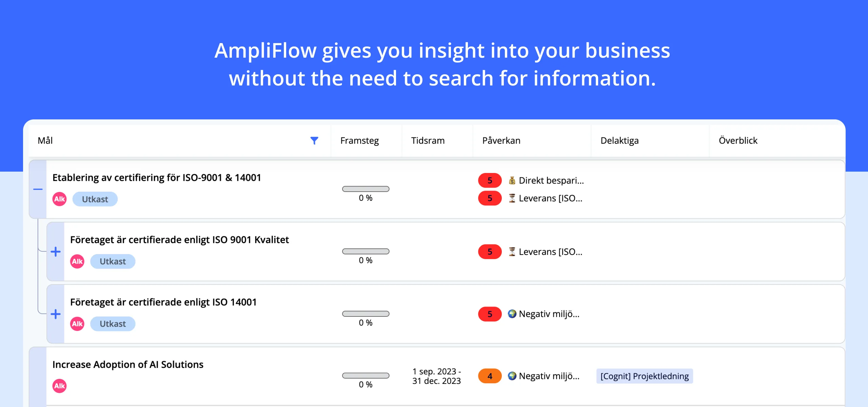Screen dimensions: 868x407
Task: Sort by the Påverkan column header
Action: (x=501, y=140)
